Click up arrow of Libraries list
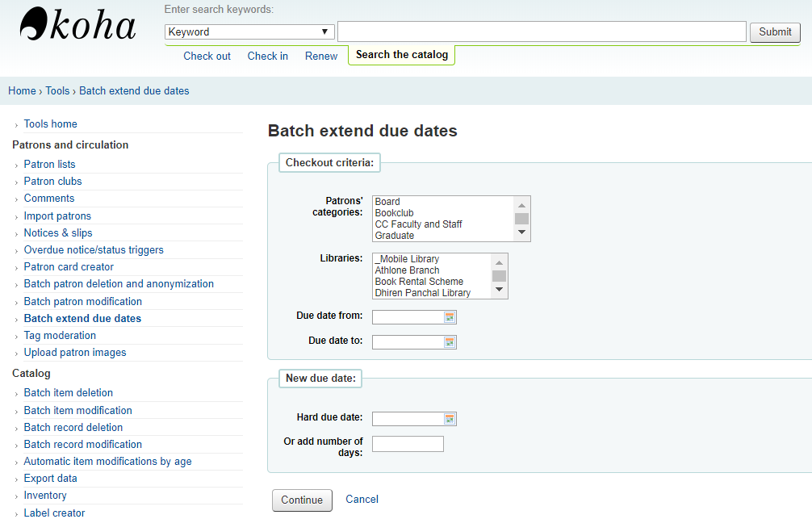 pos(499,263)
